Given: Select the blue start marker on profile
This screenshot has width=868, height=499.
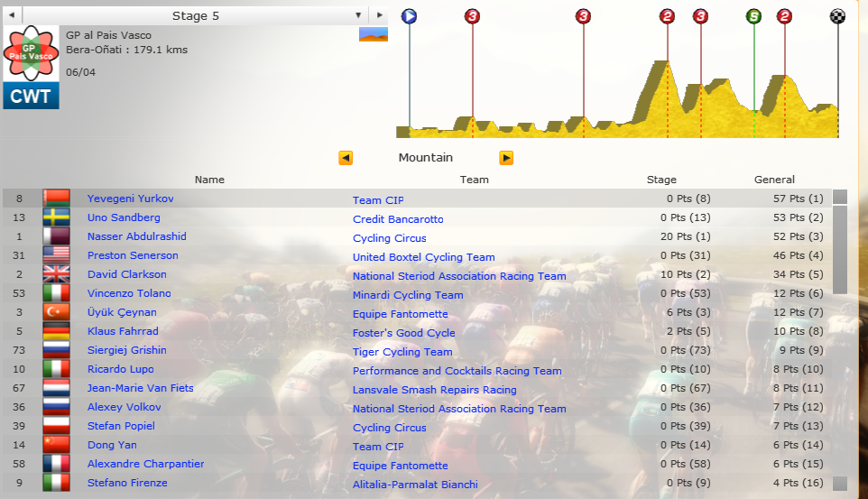Looking at the screenshot, I should coord(409,16).
